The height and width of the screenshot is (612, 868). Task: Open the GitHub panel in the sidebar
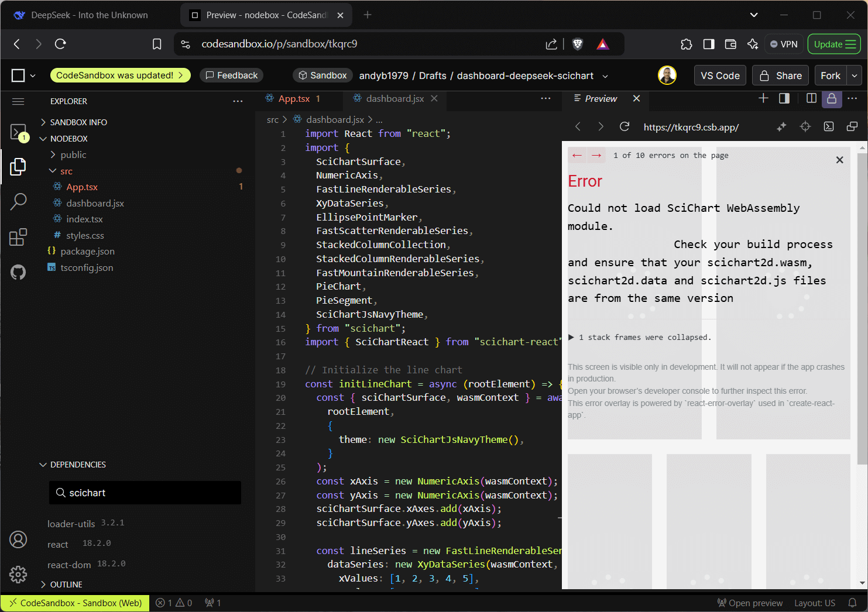click(18, 272)
